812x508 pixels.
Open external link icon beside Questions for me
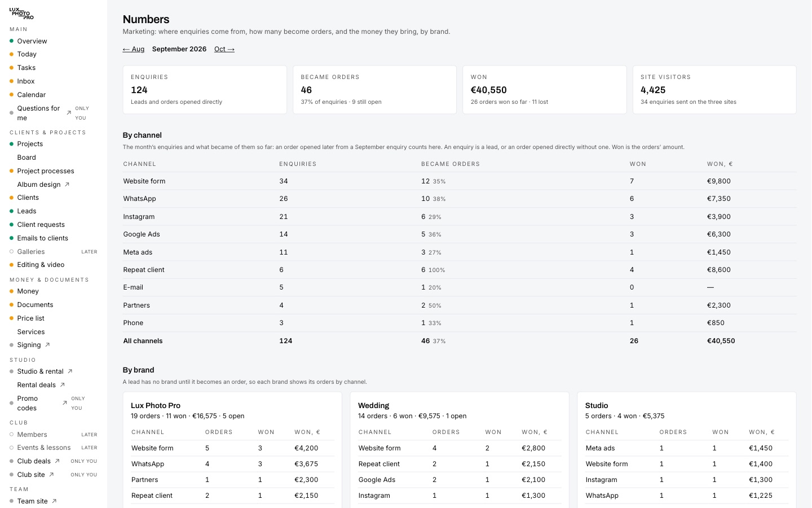(69, 113)
